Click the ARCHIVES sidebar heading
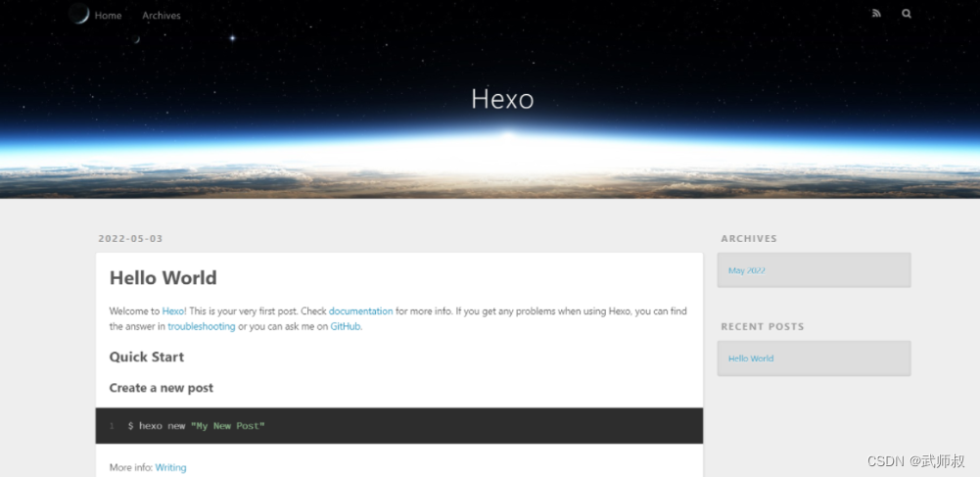 coord(749,239)
